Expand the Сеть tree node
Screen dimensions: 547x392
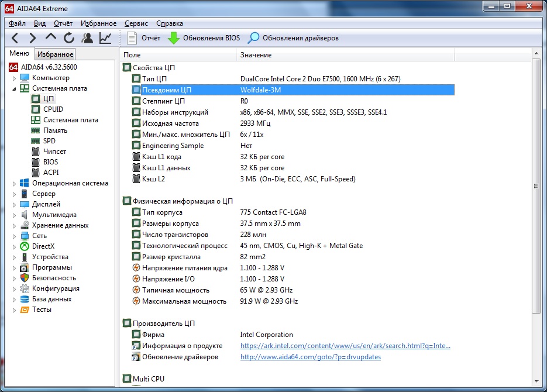tap(14, 236)
